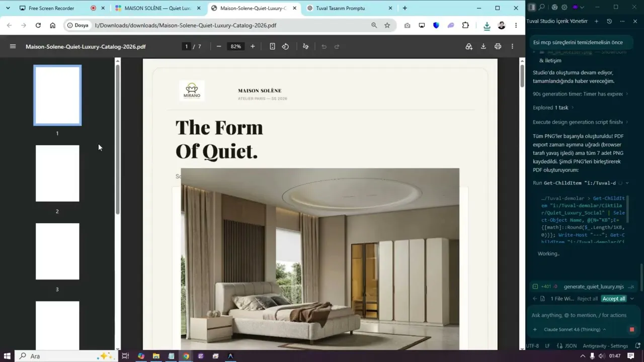This screenshot has height=362, width=644.
Task: Open conversation history clock icon
Action: [609, 21]
